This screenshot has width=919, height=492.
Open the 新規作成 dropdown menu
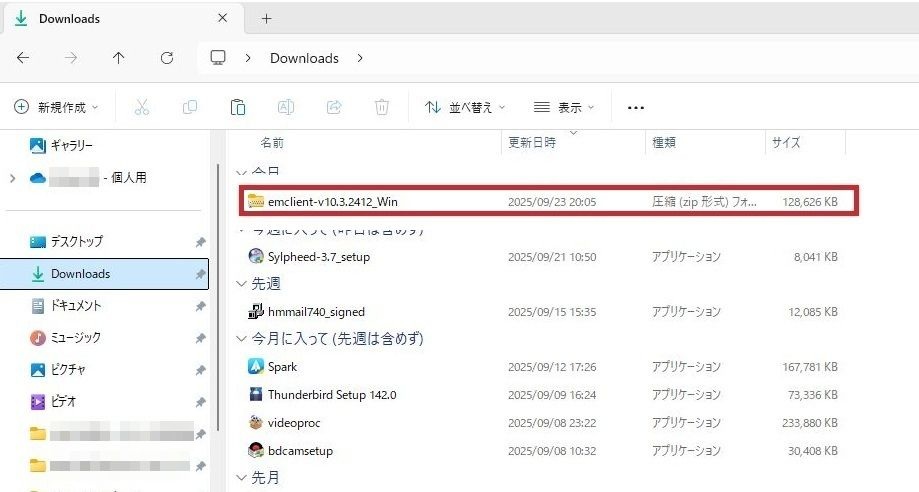coord(57,107)
